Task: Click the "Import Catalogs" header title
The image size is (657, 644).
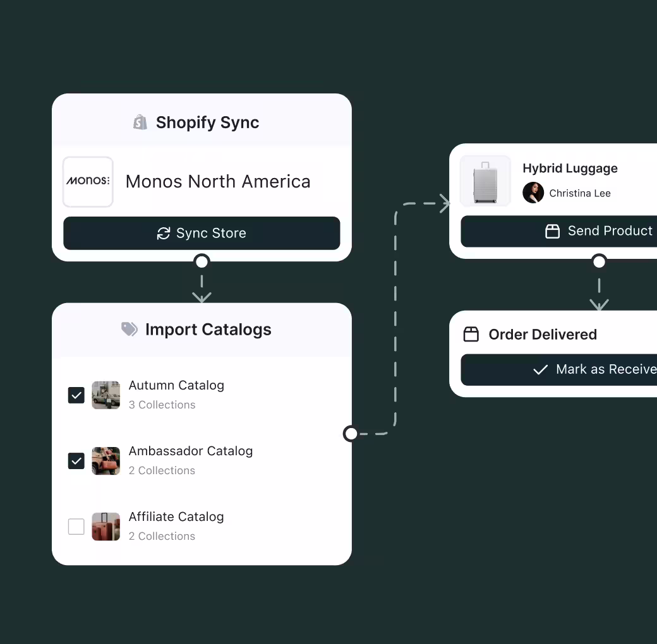Action: (x=208, y=330)
